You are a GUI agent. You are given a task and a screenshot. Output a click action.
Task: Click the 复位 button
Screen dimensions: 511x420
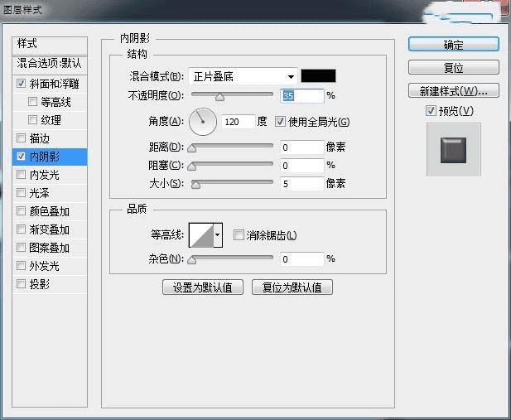[453, 67]
